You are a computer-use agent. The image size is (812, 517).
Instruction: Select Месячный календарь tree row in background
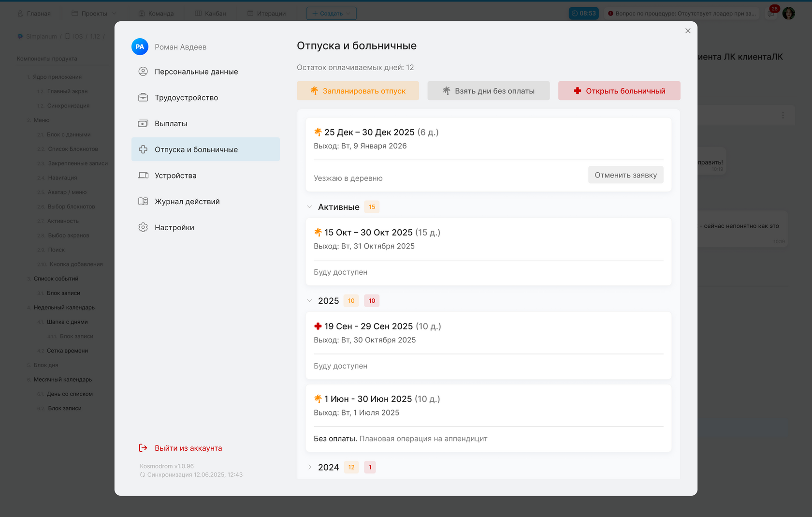(x=63, y=380)
